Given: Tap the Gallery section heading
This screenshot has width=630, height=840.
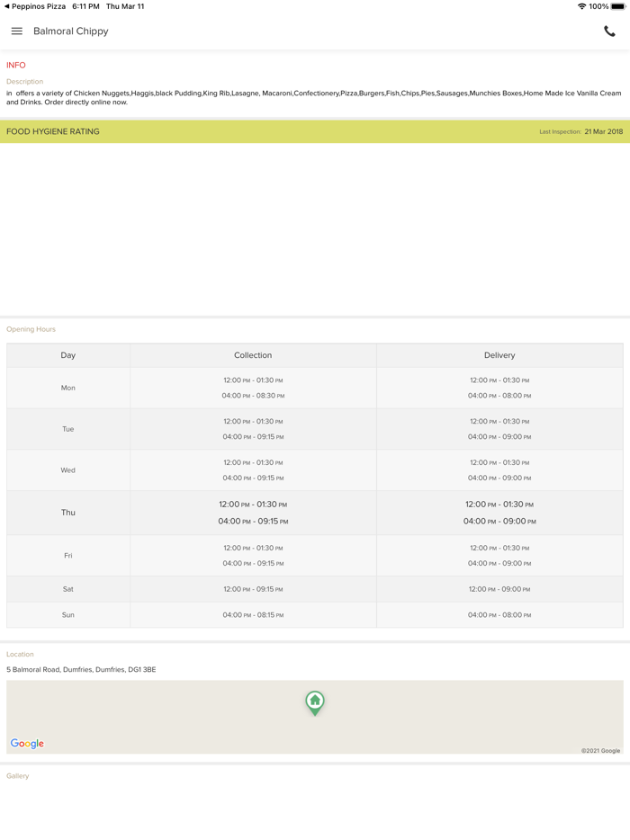Looking at the screenshot, I should (x=18, y=776).
